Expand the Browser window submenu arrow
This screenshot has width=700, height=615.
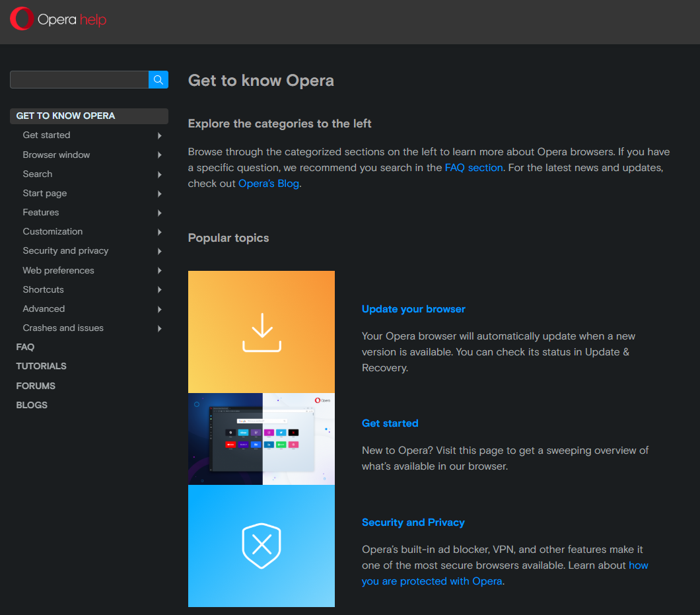click(x=160, y=155)
